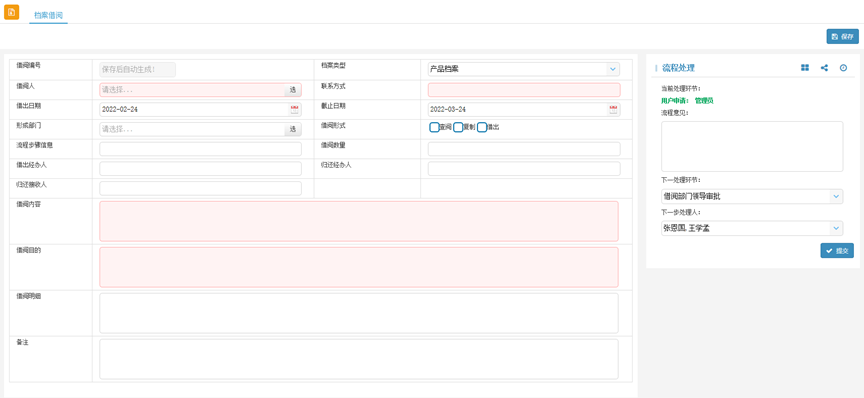Focus the 归还经办人 input field
The image size is (864, 398).
(x=524, y=169)
